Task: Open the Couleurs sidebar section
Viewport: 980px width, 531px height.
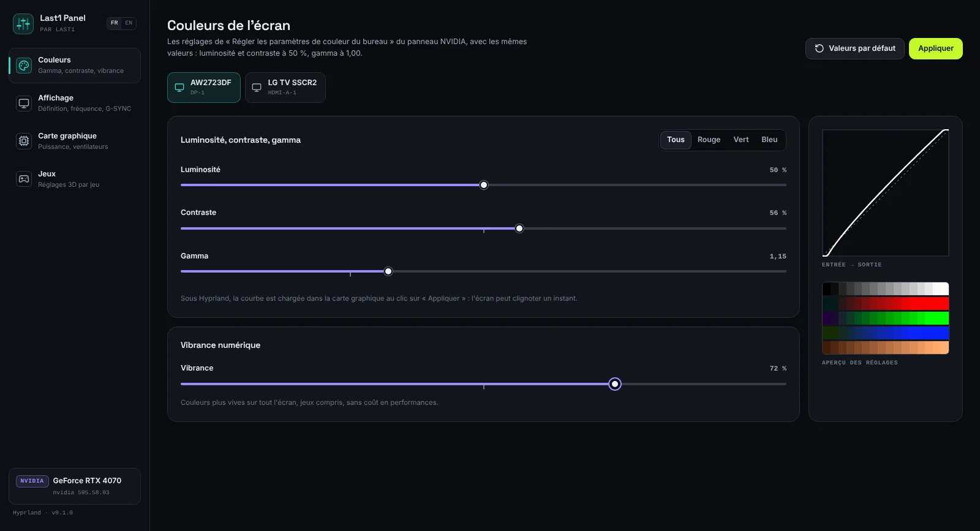Action: click(x=75, y=66)
